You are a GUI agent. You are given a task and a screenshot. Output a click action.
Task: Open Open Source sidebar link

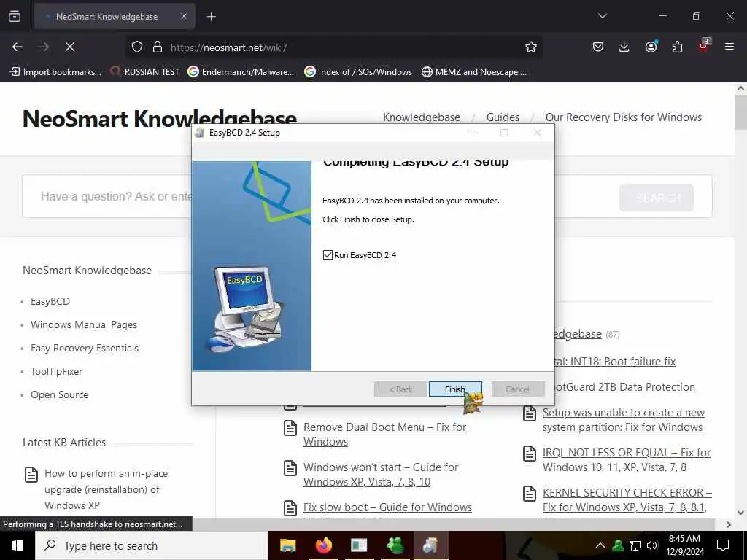[x=59, y=394]
